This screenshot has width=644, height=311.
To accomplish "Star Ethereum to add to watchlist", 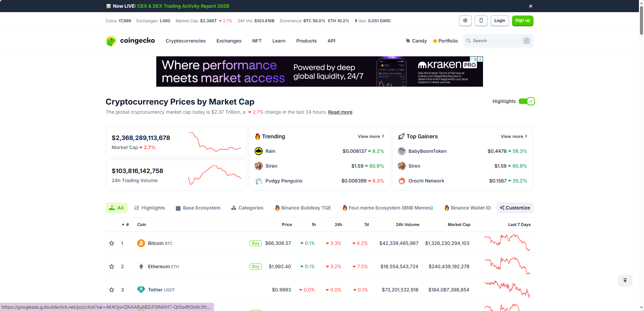I will click(x=112, y=266).
